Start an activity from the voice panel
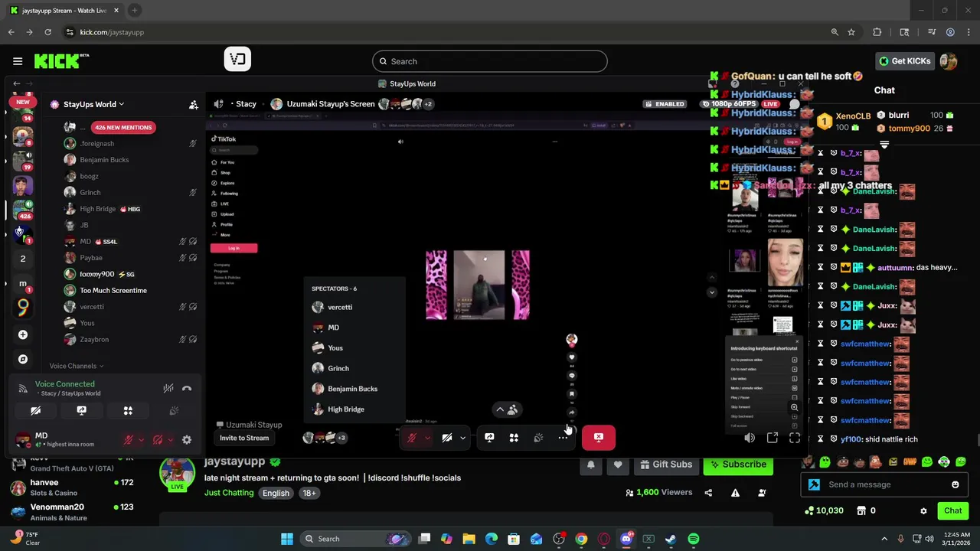The width and height of the screenshot is (980, 551). pyautogui.click(x=128, y=411)
